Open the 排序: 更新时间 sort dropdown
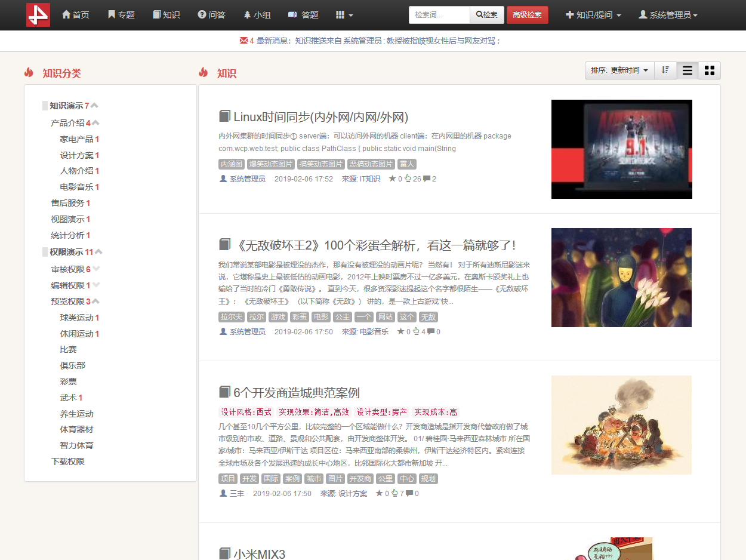Viewport: 746px width, 560px height. 619,70
